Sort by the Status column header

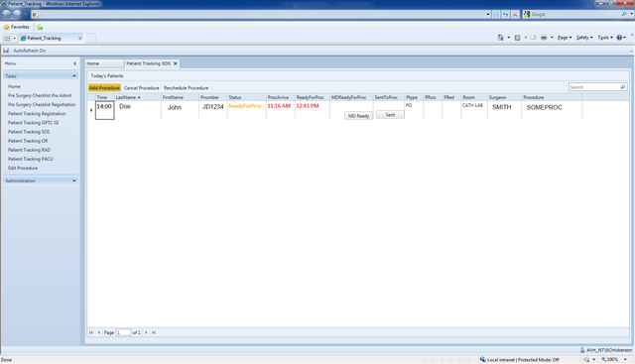point(246,97)
